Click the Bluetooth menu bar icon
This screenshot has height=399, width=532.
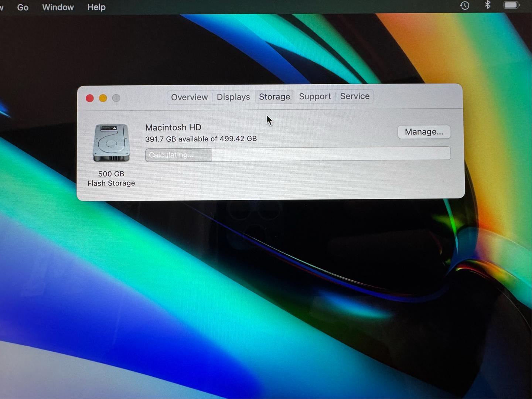coord(488,5)
